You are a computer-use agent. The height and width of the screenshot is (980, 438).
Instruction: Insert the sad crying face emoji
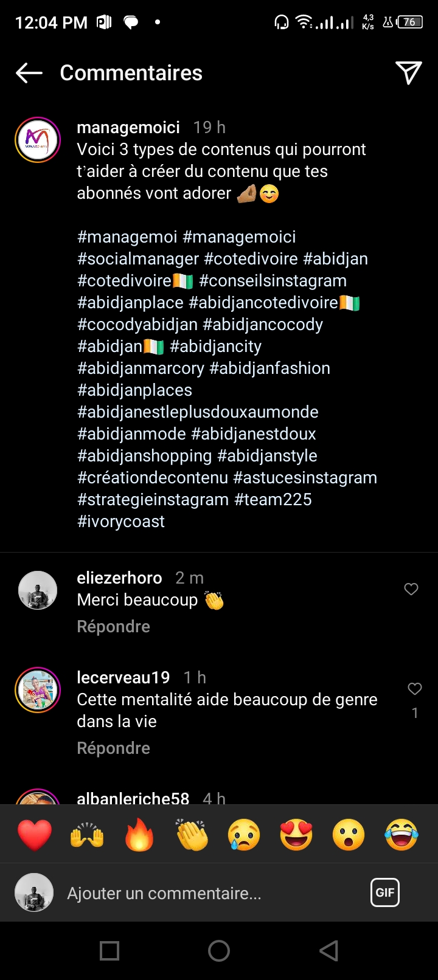244,834
